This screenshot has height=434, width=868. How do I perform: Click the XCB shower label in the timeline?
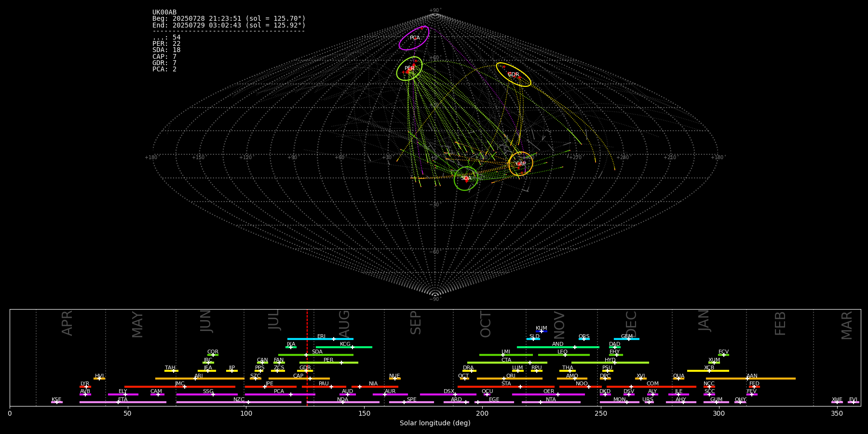709,368
